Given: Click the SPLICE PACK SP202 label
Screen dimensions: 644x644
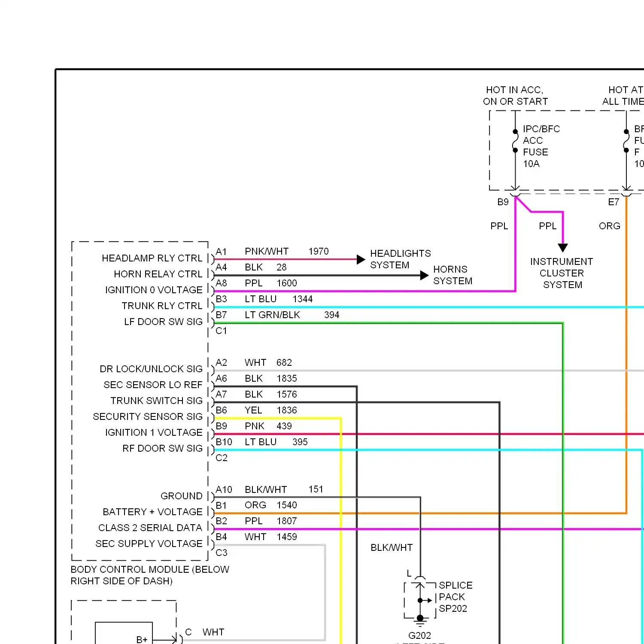Looking at the screenshot, I should click(456, 597).
